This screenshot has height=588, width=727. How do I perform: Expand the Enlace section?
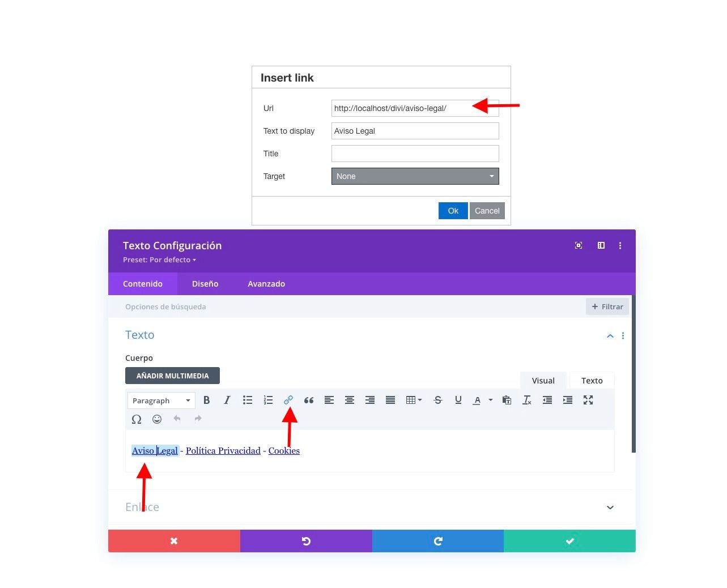(x=610, y=507)
